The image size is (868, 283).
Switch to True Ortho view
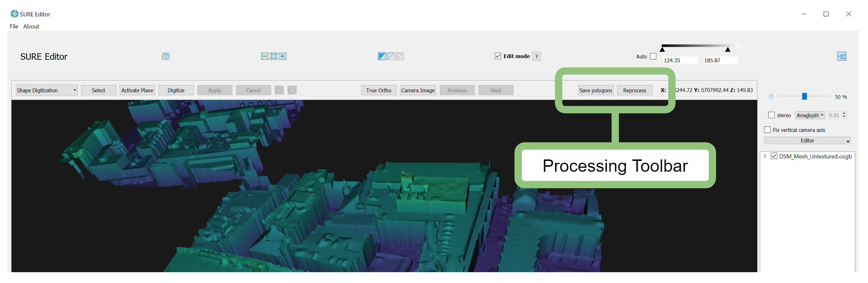pyautogui.click(x=379, y=90)
